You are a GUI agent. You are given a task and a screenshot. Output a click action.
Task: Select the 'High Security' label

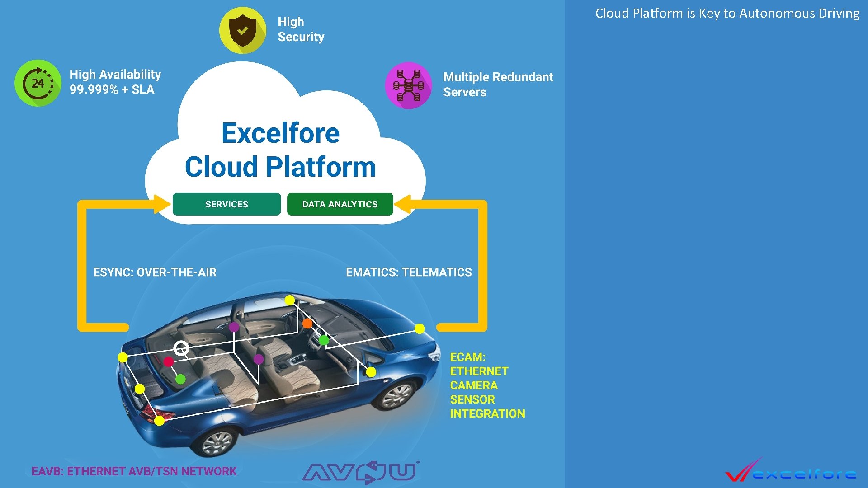(x=301, y=29)
